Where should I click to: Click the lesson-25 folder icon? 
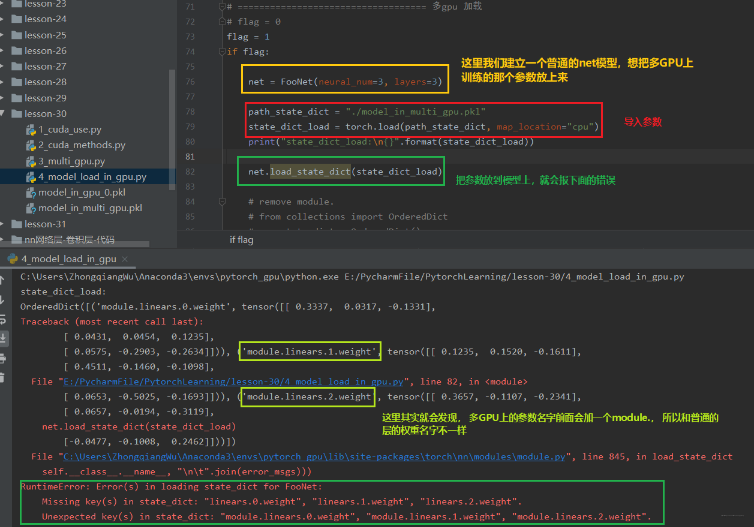(17, 35)
